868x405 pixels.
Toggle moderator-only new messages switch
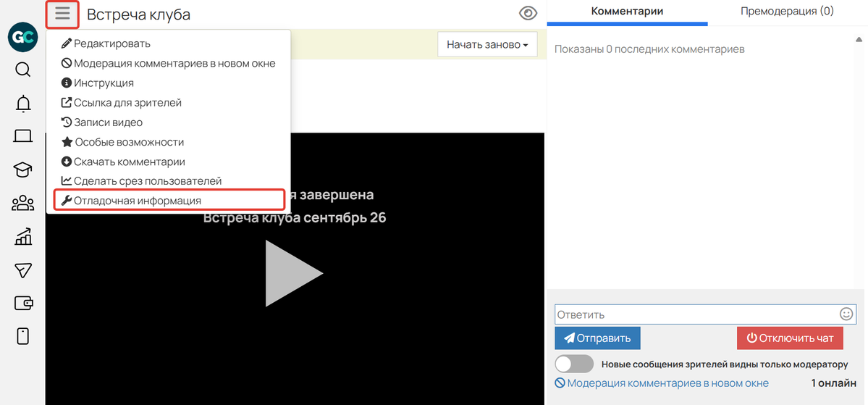tap(574, 364)
